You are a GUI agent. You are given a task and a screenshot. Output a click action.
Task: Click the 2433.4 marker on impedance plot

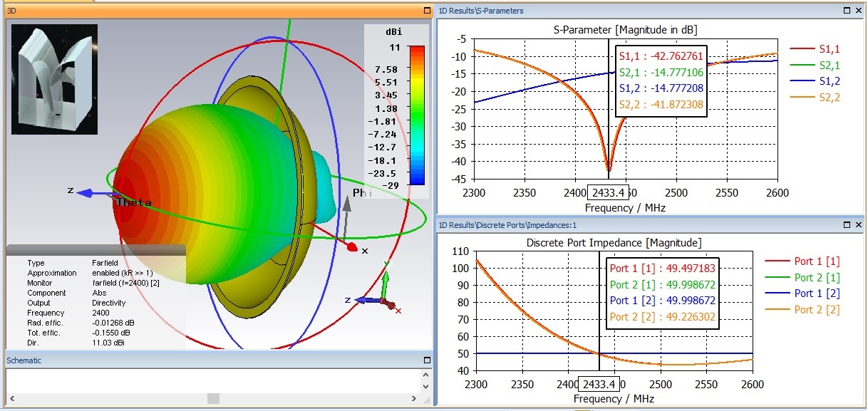click(x=599, y=385)
